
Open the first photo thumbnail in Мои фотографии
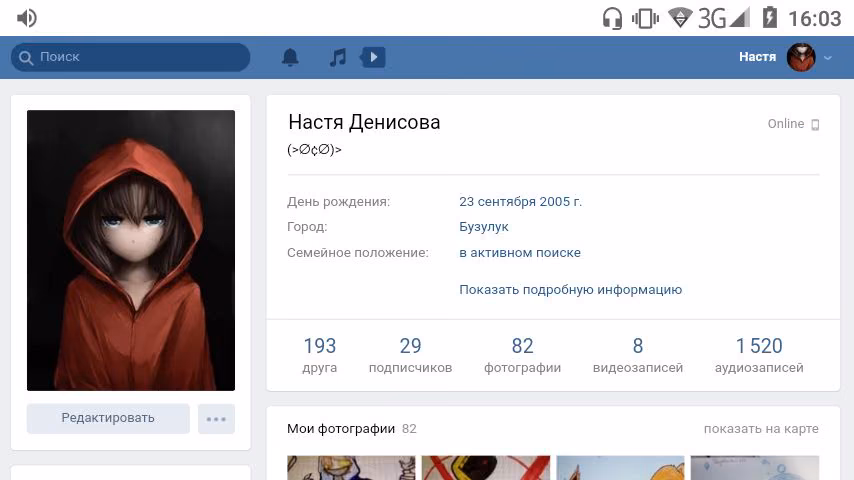click(x=351, y=468)
